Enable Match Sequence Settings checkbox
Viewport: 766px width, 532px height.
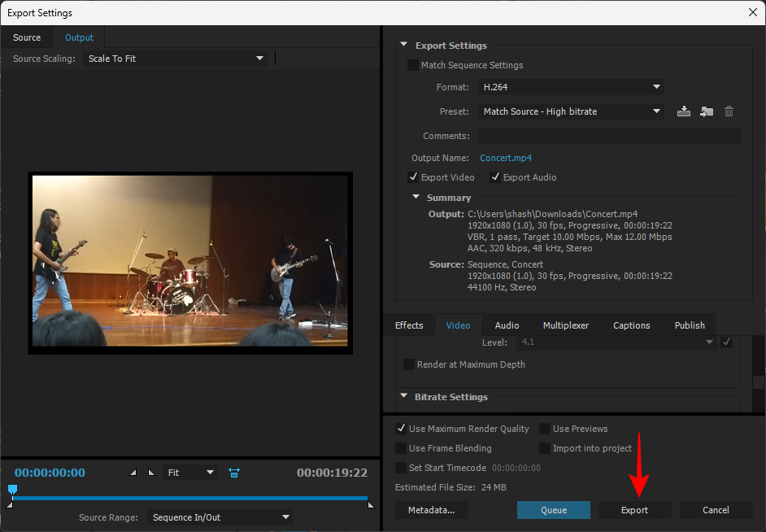coord(413,65)
